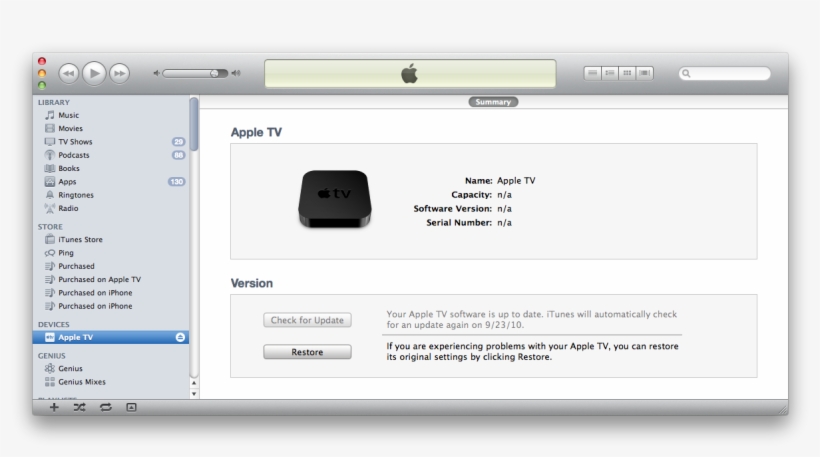This screenshot has width=820, height=457.
Task: Show the artwork viewer button
Action: 131,407
